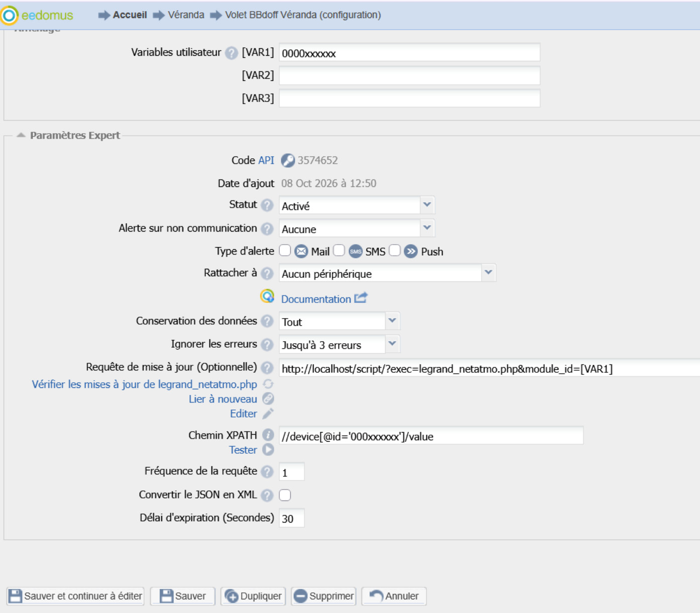
Task: Click the Dupliquer button
Action: coord(254,596)
